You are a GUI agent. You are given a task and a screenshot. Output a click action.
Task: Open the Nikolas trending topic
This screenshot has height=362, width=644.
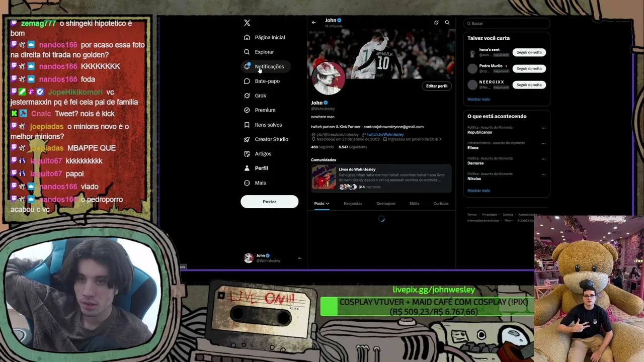pos(474,178)
